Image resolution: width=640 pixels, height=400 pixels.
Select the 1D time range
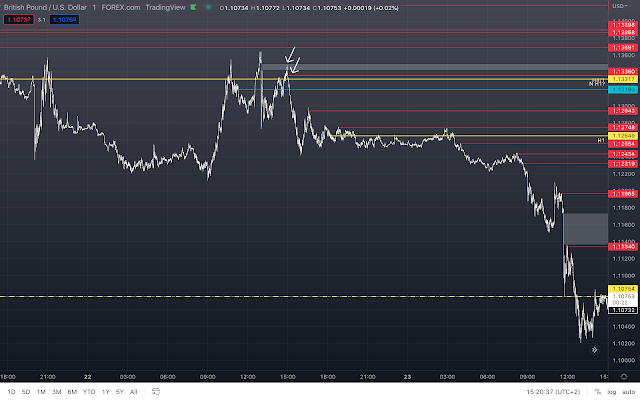(11, 391)
